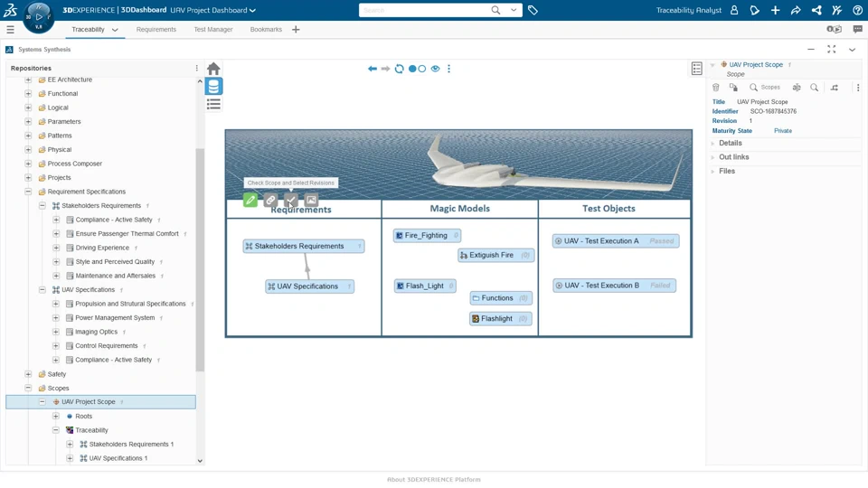The image size is (868, 488).
Task: Click the green edit pencil icon
Action: [x=250, y=201]
